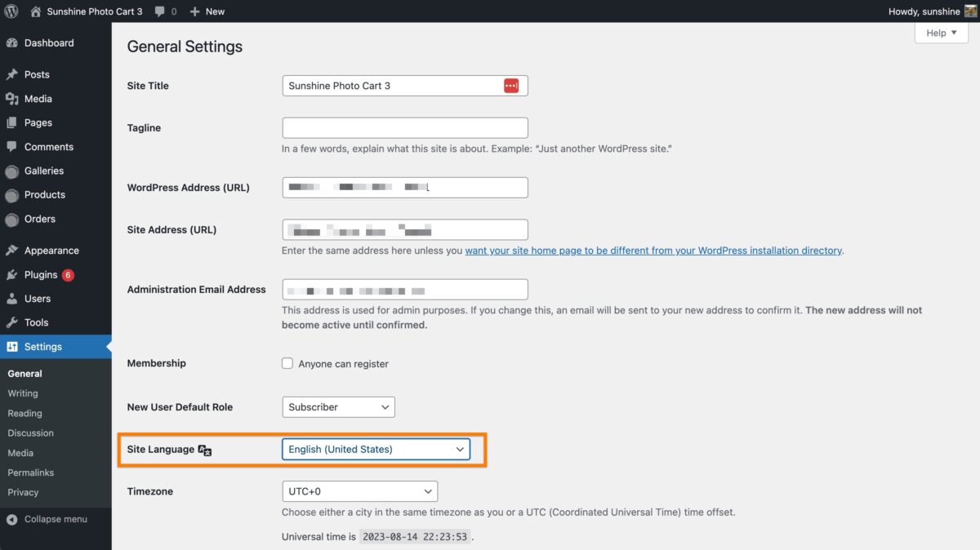Open the Galleries menu label
Screen dimensions: 980x550
[x=44, y=171]
